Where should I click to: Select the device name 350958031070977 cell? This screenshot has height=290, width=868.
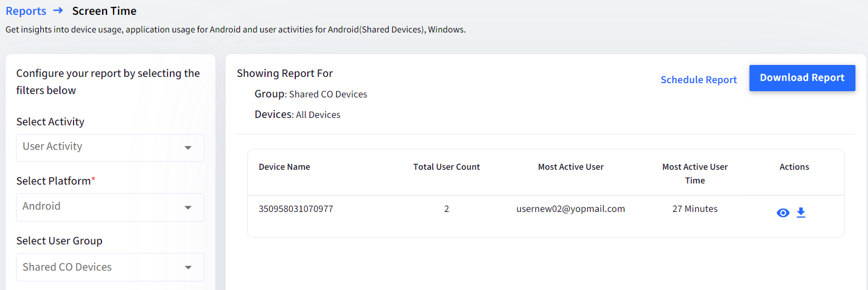point(296,209)
